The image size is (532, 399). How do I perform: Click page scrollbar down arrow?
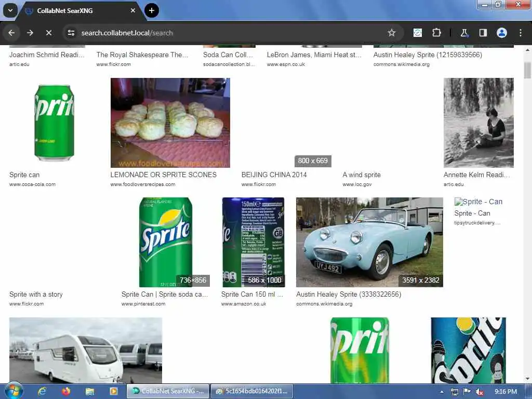click(527, 379)
